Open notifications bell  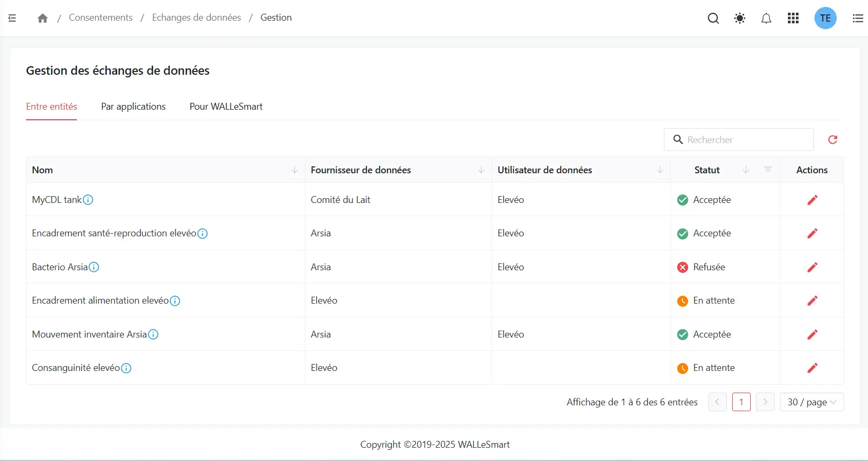pos(766,19)
